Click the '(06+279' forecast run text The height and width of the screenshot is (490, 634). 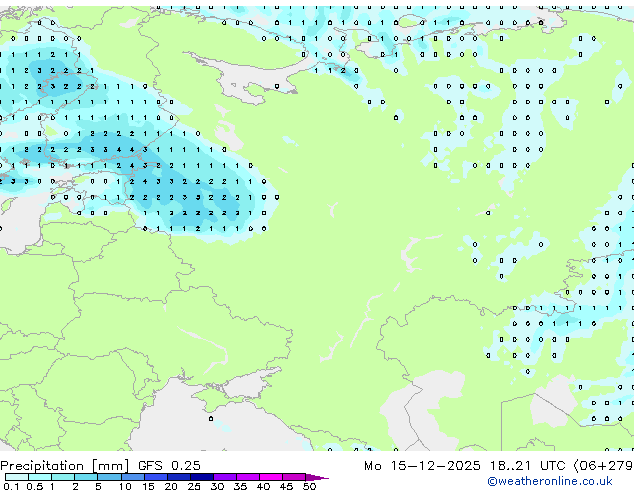pos(604,465)
